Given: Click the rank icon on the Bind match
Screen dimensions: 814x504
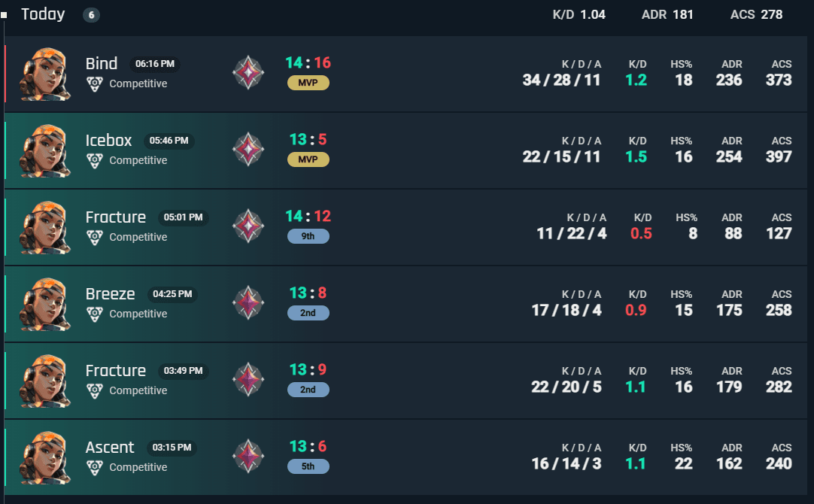Looking at the screenshot, I should 248,72.
